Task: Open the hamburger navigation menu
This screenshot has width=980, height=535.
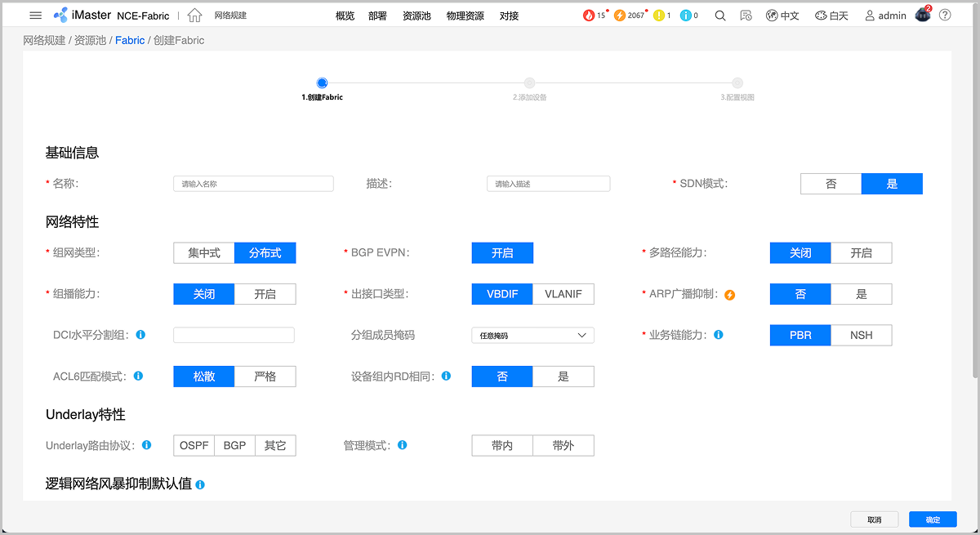Action: coord(35,16)
